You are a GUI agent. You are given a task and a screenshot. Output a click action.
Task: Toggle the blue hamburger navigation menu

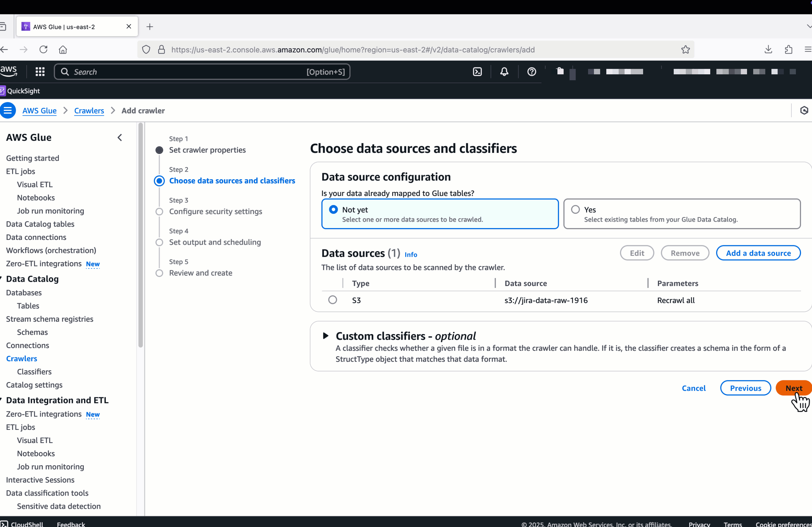pyautogui.click(x=8, y=111)
